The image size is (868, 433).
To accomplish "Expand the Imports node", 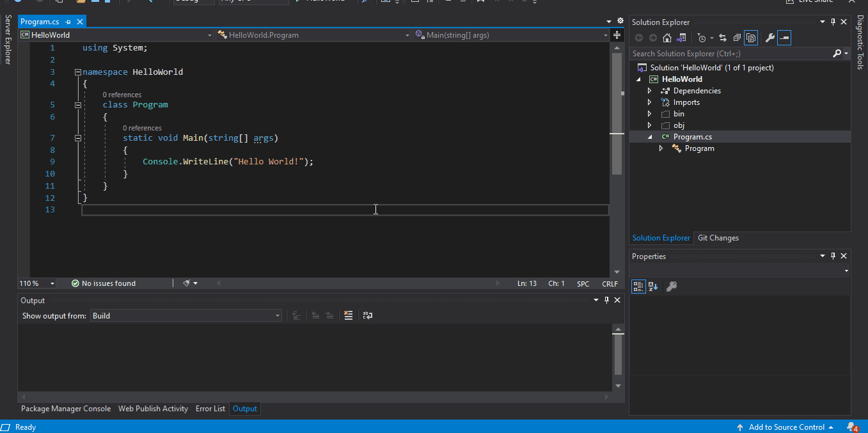I will point(649,102).
